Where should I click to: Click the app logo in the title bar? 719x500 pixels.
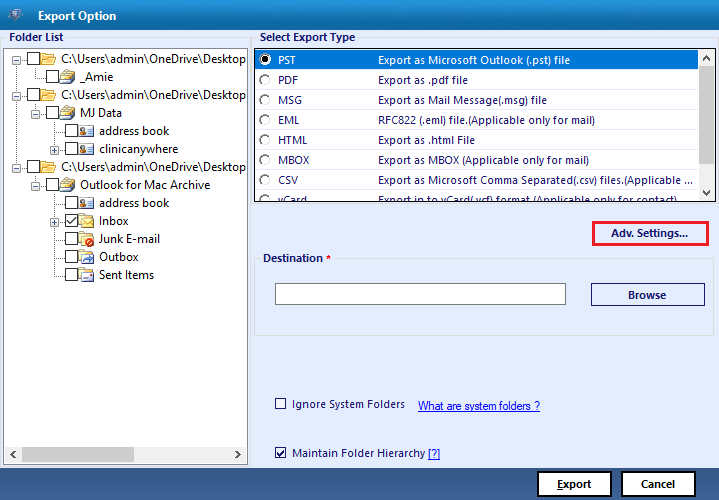[x=15, y=15]
